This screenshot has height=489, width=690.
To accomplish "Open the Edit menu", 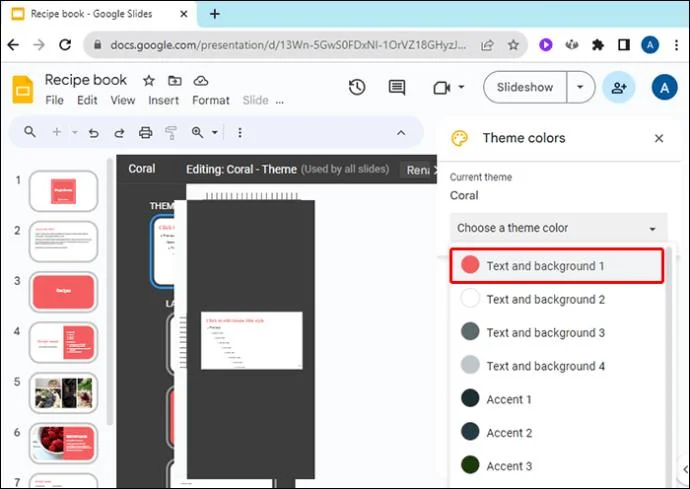I will coord(87,100).
